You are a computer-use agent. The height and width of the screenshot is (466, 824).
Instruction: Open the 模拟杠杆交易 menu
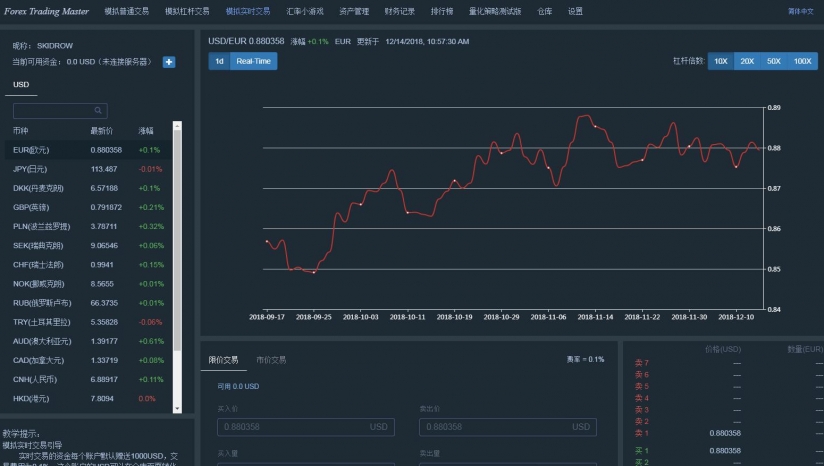click(187, 12)
